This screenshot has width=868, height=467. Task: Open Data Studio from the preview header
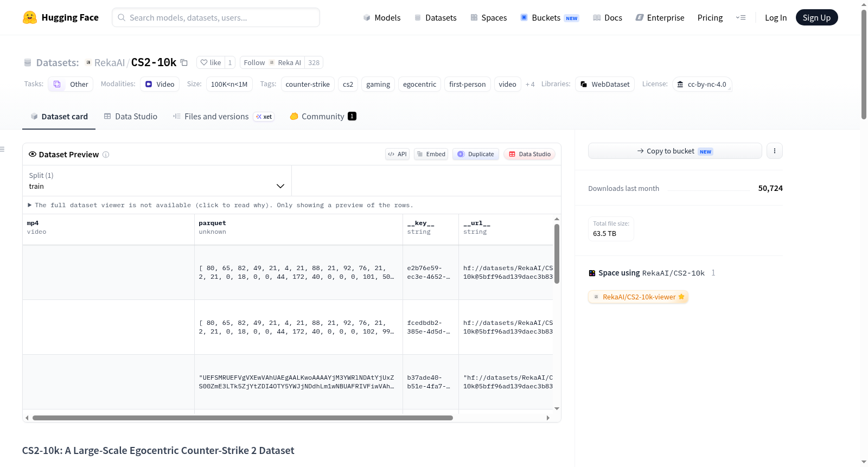coord(529,154)
